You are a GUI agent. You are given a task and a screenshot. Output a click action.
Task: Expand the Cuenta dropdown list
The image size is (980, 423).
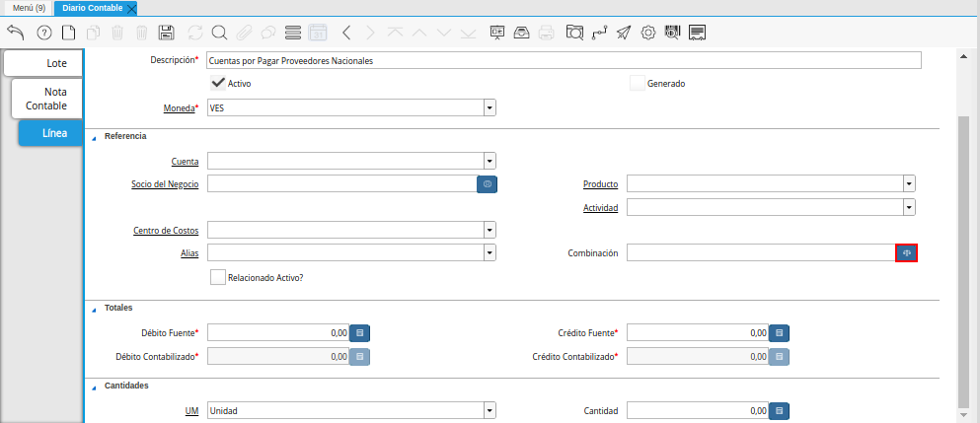pyautogui.click(x=489, y=161)
